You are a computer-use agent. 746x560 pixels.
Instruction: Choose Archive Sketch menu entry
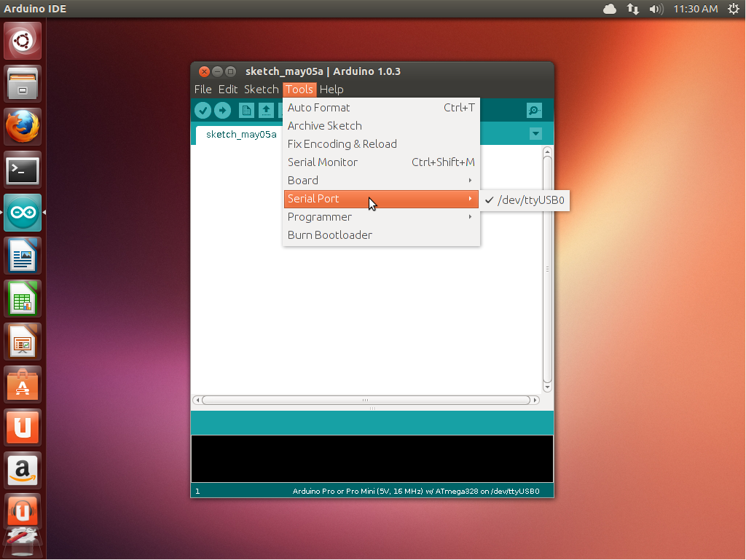pos(381,126)
